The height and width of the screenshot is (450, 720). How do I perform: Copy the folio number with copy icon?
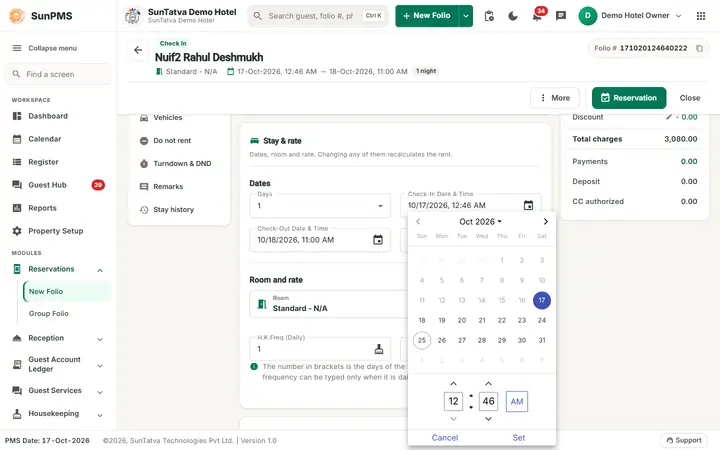tap(699, 48)
